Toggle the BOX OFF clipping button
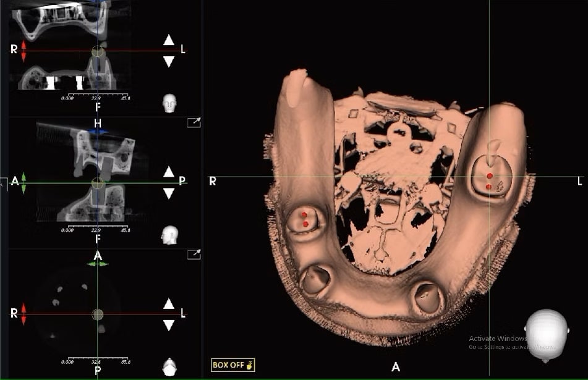Viewport: 588px width, 380px height. point(232,365)
